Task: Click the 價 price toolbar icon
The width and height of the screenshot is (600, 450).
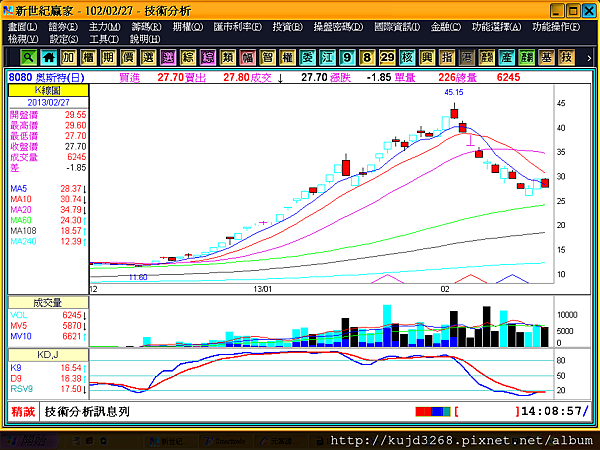Action: click(x=128, y=58)
